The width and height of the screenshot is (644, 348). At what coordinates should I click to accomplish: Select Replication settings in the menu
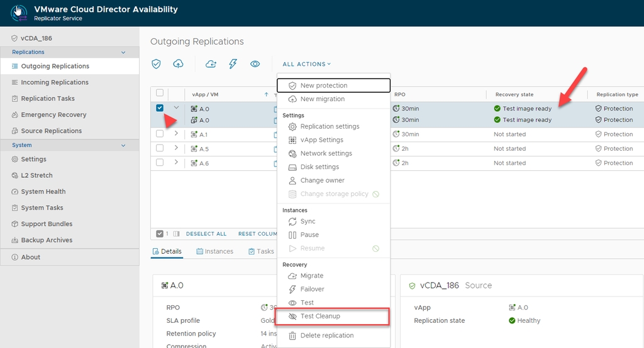pos(330,126)
